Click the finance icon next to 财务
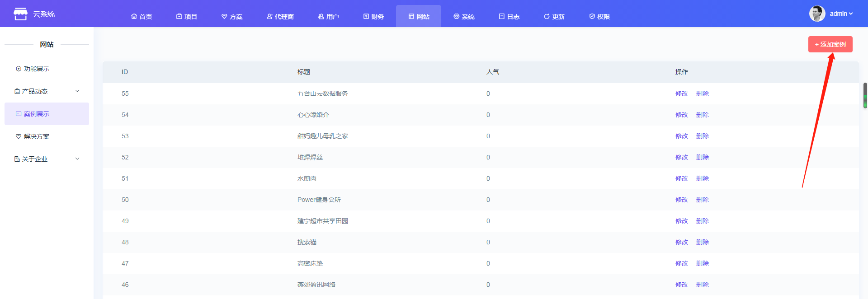The width and height of the screenshot is (868, 299). click(366, 16)
